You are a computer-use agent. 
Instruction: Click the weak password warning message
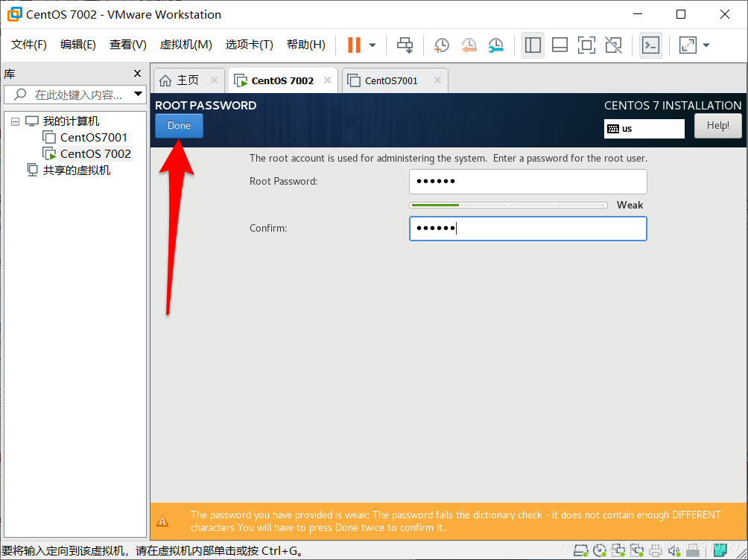click(x=455, y=521)
